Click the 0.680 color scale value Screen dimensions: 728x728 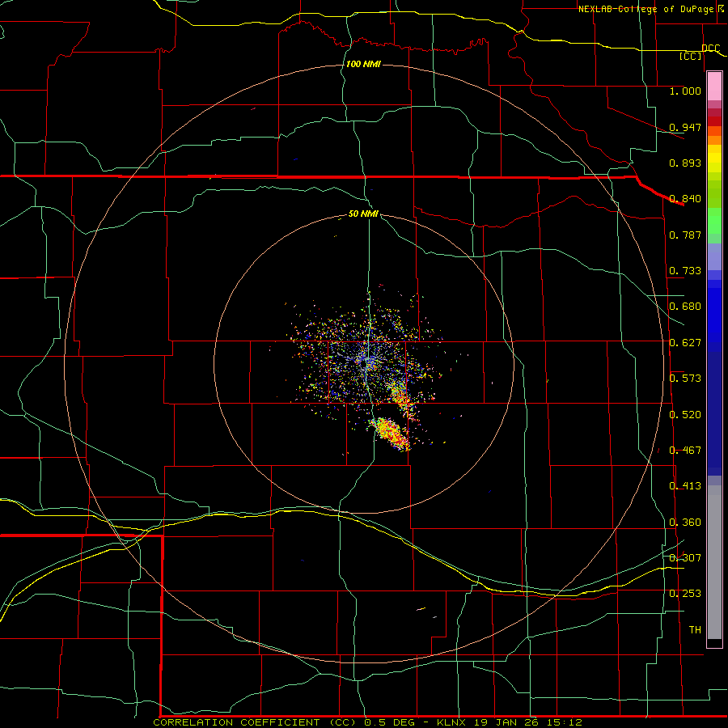tap(685, 306)
